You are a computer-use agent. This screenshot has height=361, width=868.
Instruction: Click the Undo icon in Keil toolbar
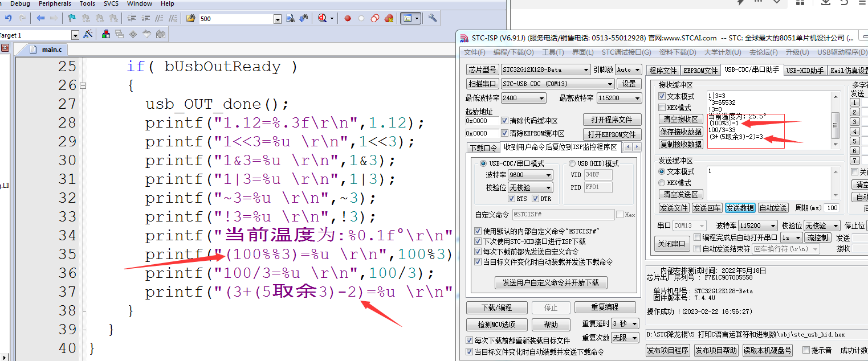(x=7, y=18)
